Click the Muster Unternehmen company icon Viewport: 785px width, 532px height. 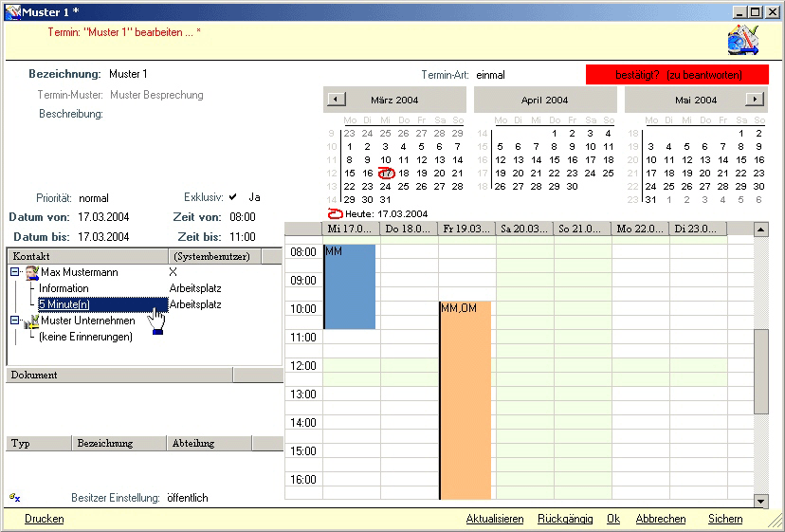(31, 321)
